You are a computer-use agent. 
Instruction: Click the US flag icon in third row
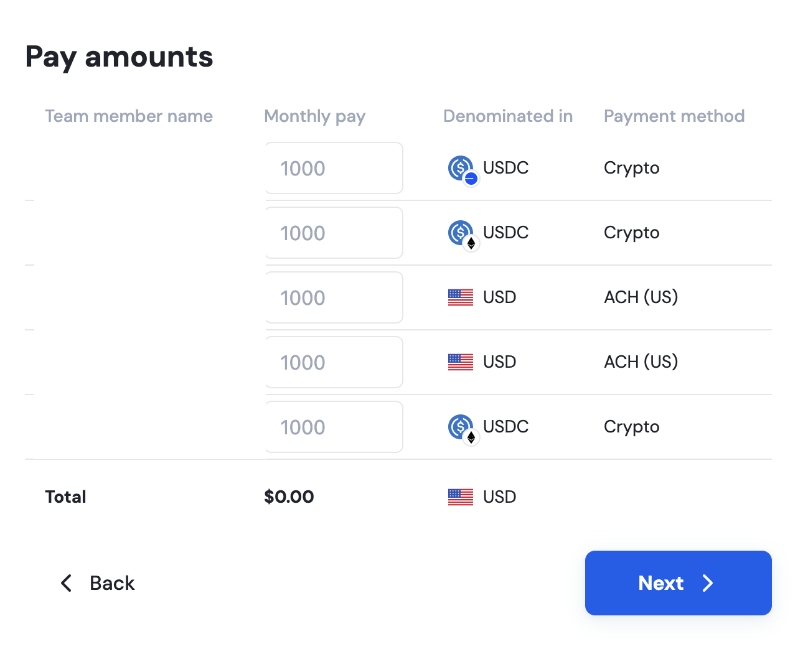pyautogui.click(x=461, y=297)
